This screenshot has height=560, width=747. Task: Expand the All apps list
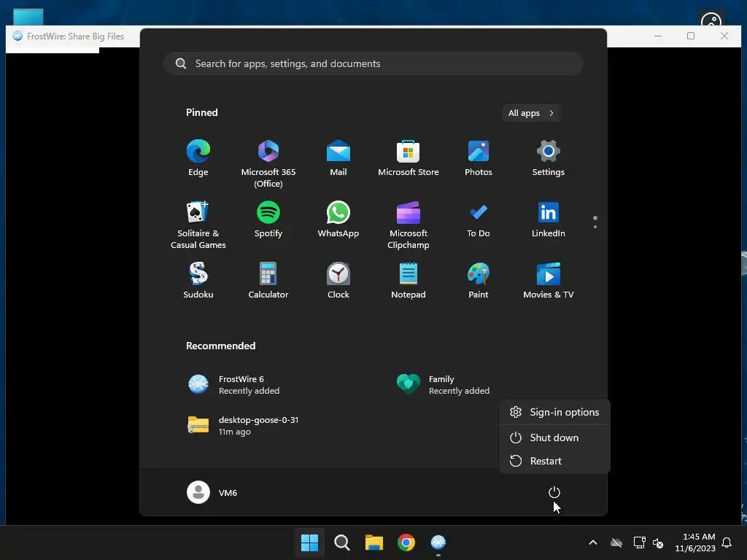click(531, 113)
